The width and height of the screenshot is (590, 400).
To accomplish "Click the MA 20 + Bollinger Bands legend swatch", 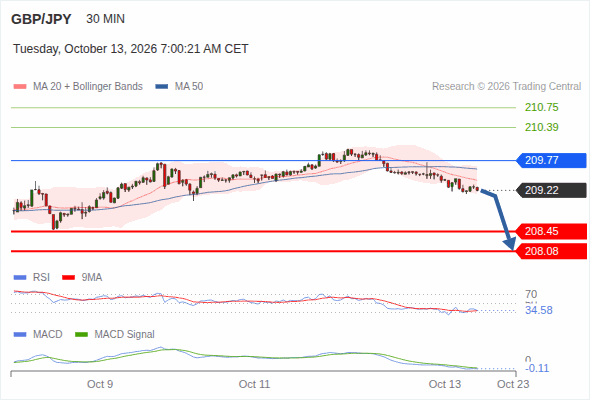I will pyautogui.click(x=20, y=87).
